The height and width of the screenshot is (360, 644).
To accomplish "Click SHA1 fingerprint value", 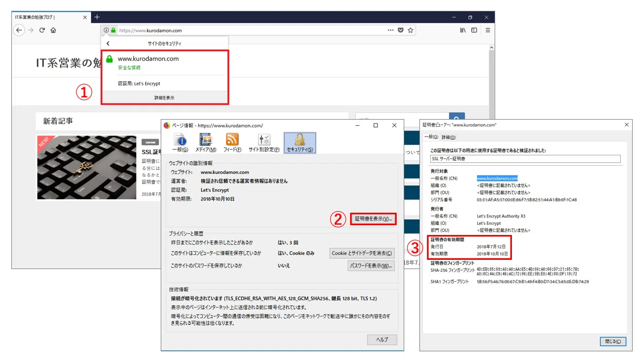I will click(x=533, y=282).
